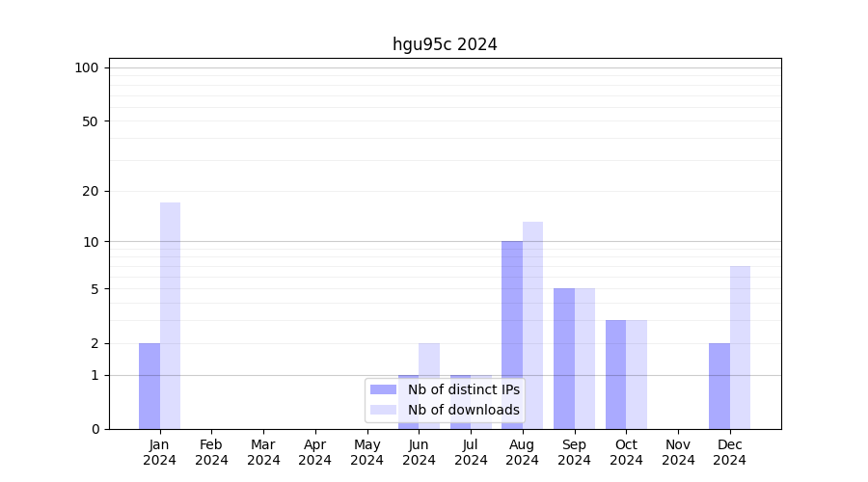The height and width of the screenshot is (482, 868).
Task: Click the 100 tick on the y-axis
Action: [87, 67]
